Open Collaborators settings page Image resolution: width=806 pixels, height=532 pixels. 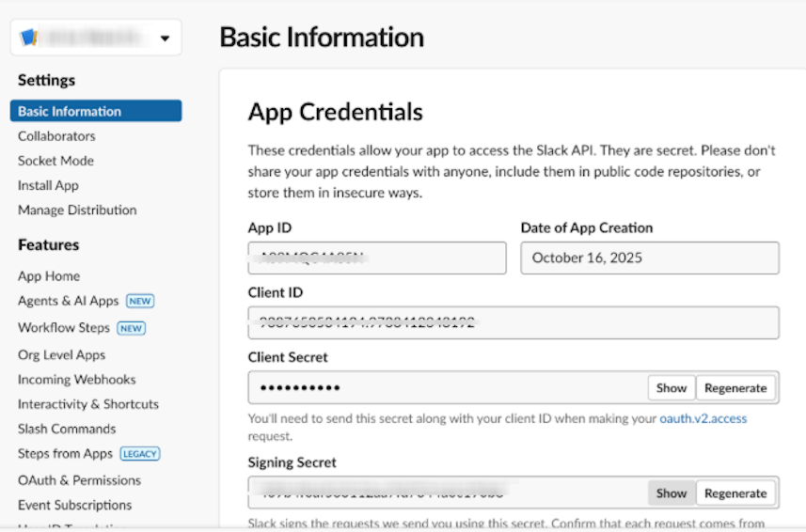tap(56, 136)
